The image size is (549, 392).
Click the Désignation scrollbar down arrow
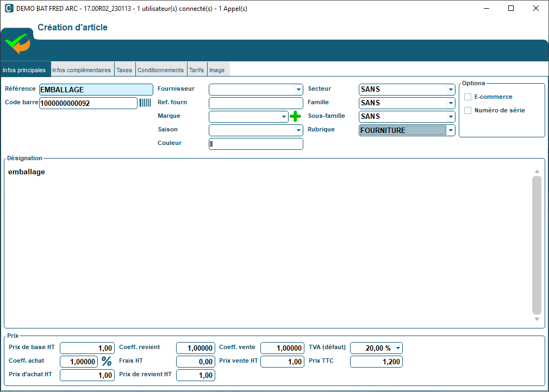536,319
